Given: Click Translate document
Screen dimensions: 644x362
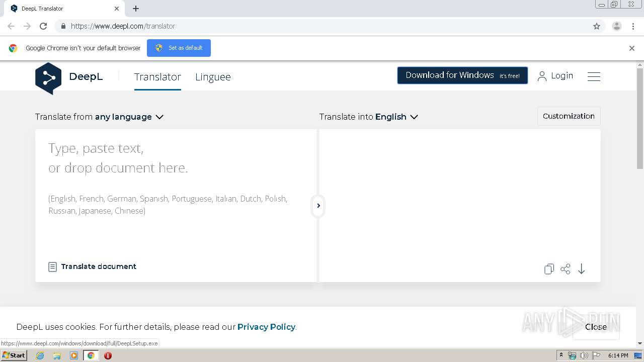Looking at the screenshot, I should (x=92, y=266).
